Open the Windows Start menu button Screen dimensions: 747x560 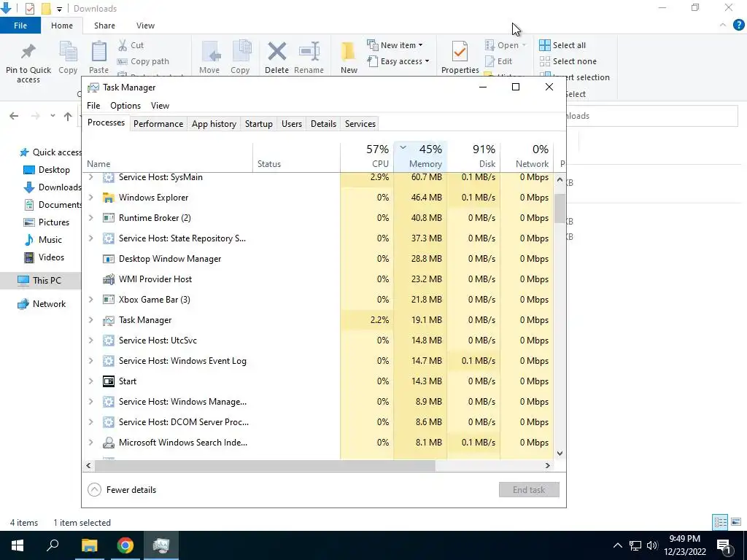point(18,545)
